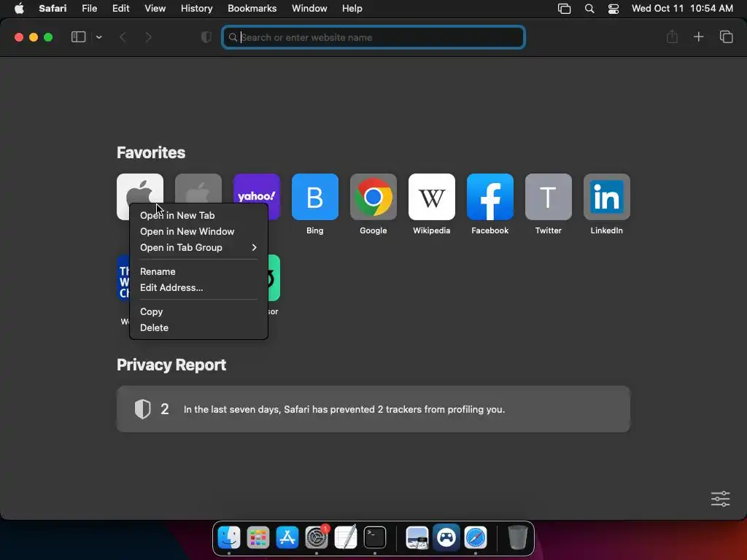
Task: Open the LinkedIn favorite tile
Action: coord(607,197)
